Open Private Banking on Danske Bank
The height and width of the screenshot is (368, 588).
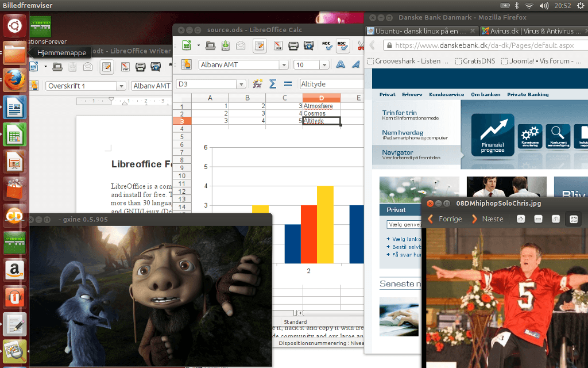[528, 95]
